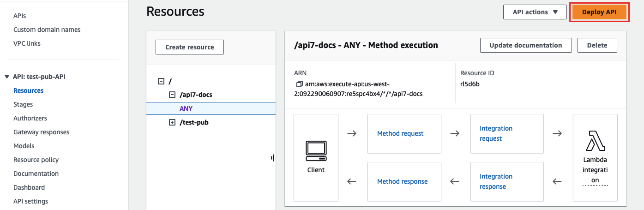This screenshot has width=644, height=210.
Task: Open Gateway responses page
Action: click(41, 132)
